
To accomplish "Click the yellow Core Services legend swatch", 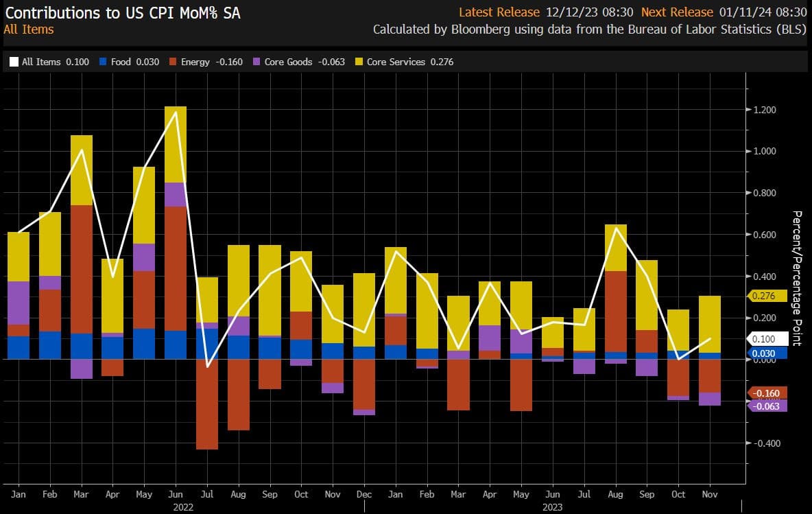I will coord(359,62).
